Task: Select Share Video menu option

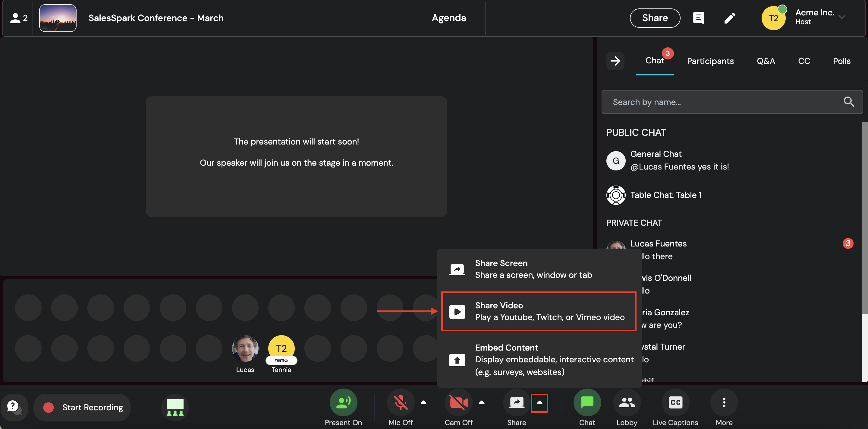Action: tap(539, 311)
